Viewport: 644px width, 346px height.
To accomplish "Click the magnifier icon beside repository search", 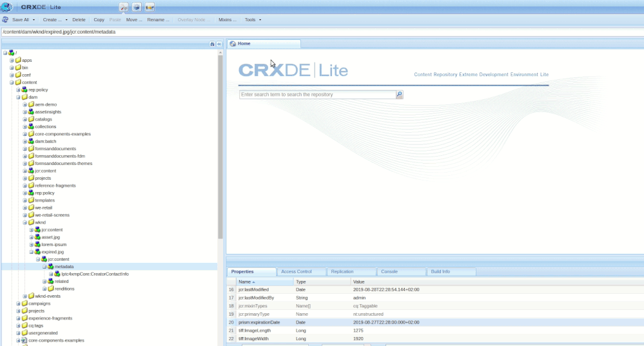I will 399,95.
